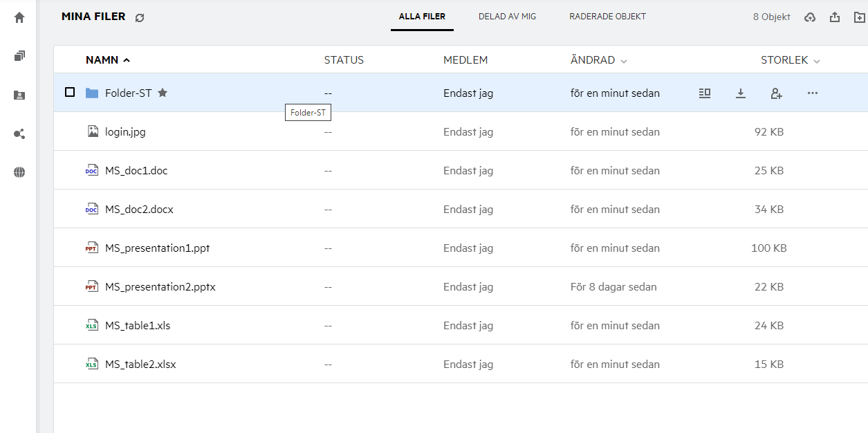Open the globe icon in sidebar
Image resolution: width=868 pixels, height=433 pixels.
(19, 173)
